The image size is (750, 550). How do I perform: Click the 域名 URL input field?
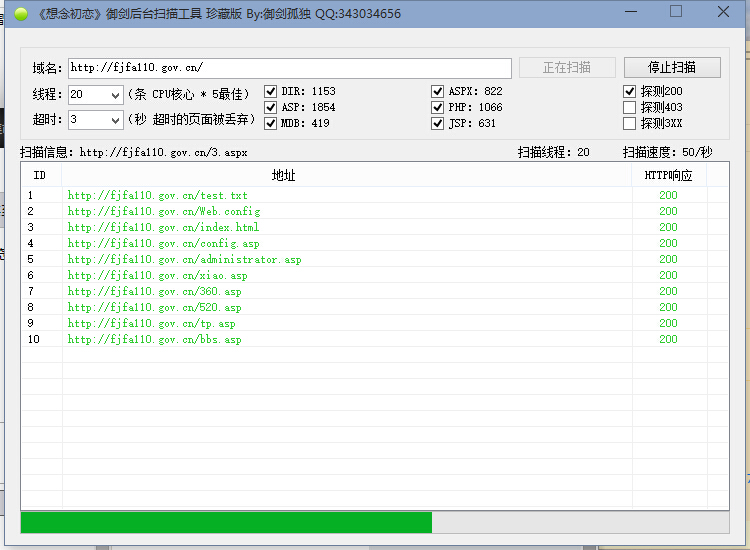pyautogui.click(x=290, y=68)
